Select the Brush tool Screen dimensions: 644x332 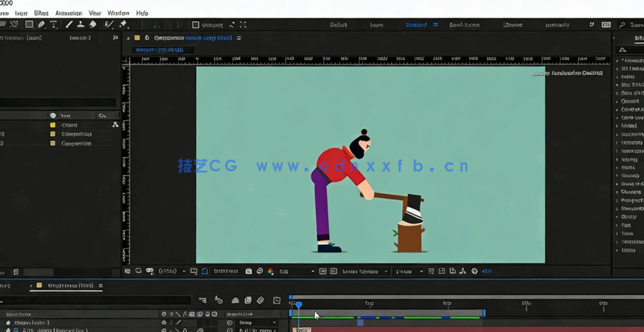coord(69,24)
